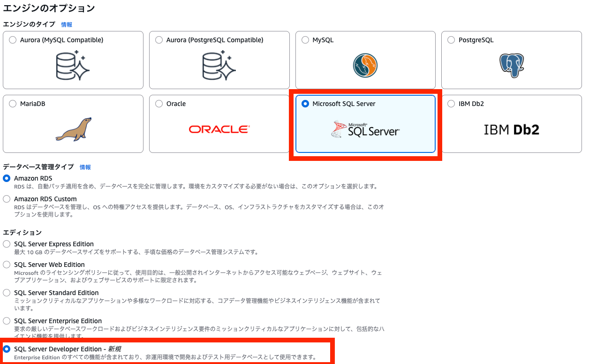The width and height of the screenshot is (589, 364).
Task: Choose SQL Server Standard Edition
Action: coord(7,293)
